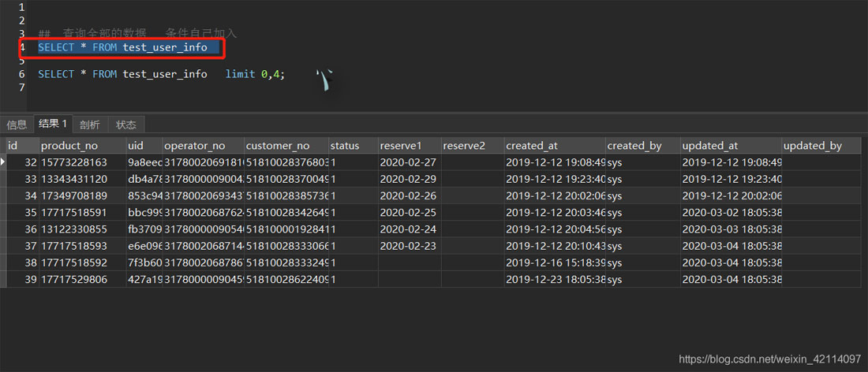Click the row indicator arrow beside id 32

click(x=3, y=162)
